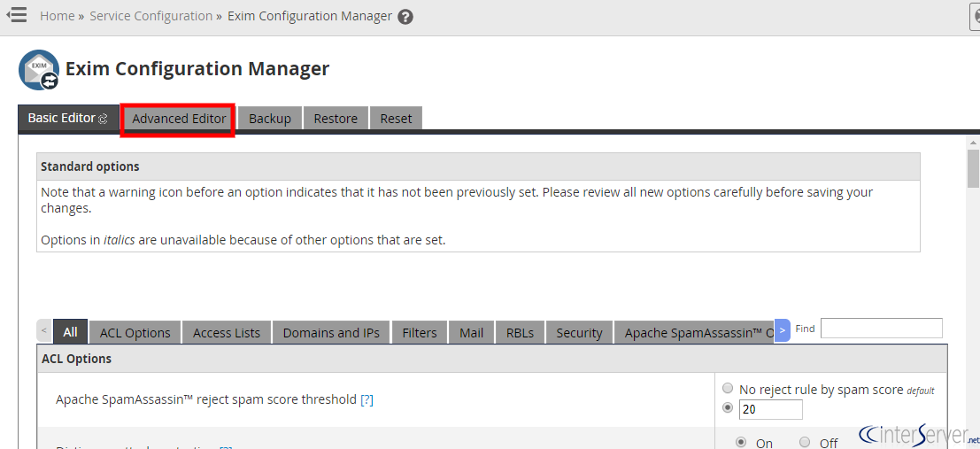The width and height of the screenshot is (980, 449).
Task: Open the Reset tab
Action: point(397,119)
